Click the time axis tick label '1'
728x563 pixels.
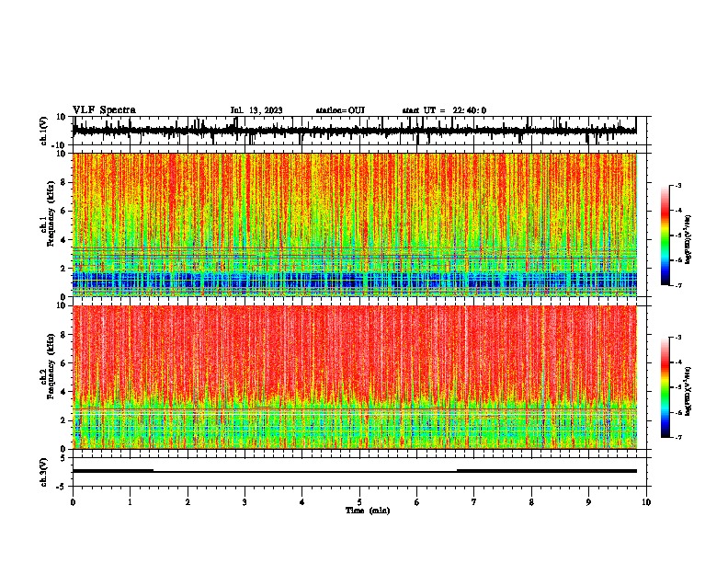(x=130, y=502)
